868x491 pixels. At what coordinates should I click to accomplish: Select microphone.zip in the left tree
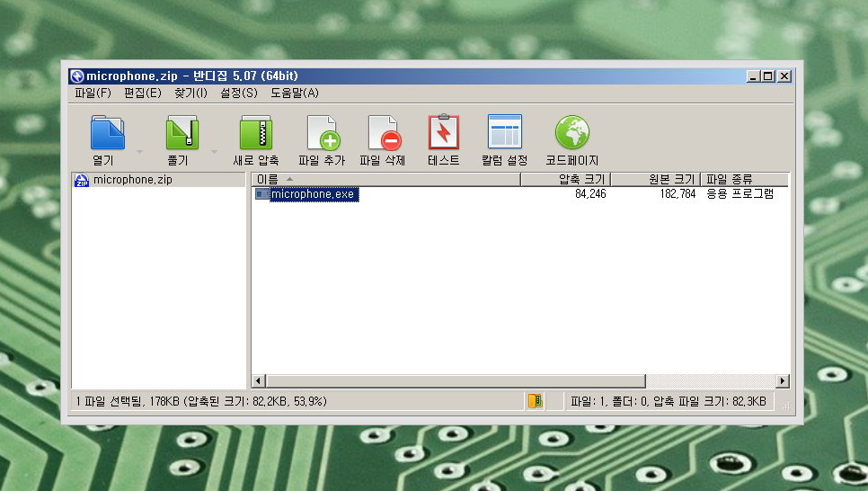pyautogui.click(x=132, y=180)
